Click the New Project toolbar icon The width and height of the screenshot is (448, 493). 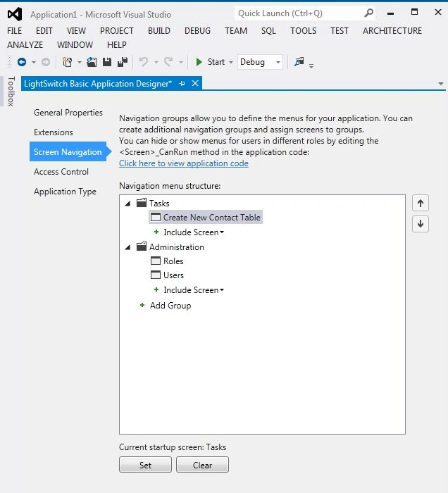click(x=67, y=62)
